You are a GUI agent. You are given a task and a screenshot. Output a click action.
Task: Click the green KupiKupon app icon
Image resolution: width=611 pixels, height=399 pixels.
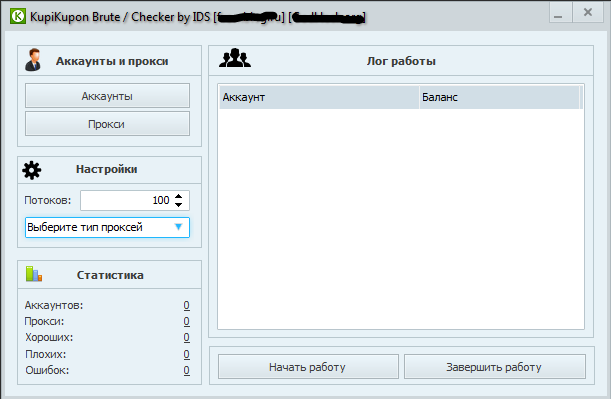[x=18, y=16]
